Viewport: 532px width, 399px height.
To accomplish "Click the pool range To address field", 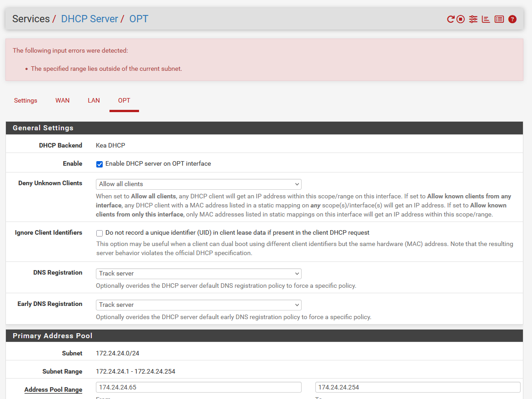I will pos(418,387).
